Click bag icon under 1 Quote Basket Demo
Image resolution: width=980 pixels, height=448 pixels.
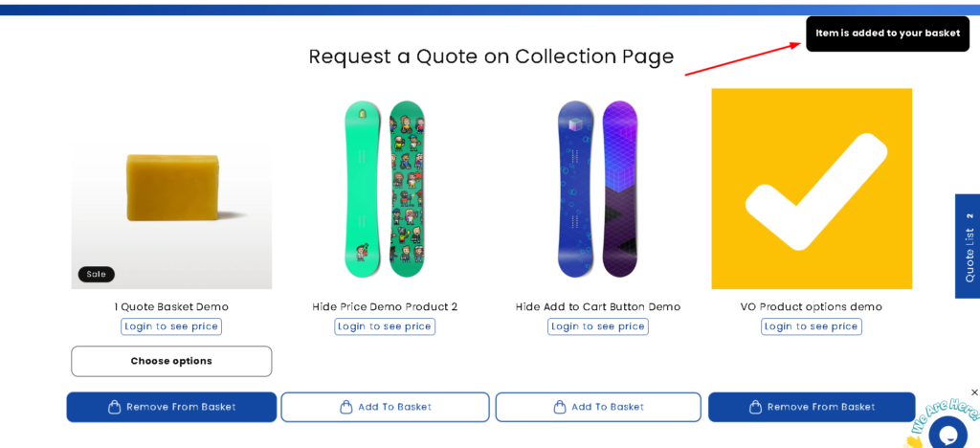115,407
